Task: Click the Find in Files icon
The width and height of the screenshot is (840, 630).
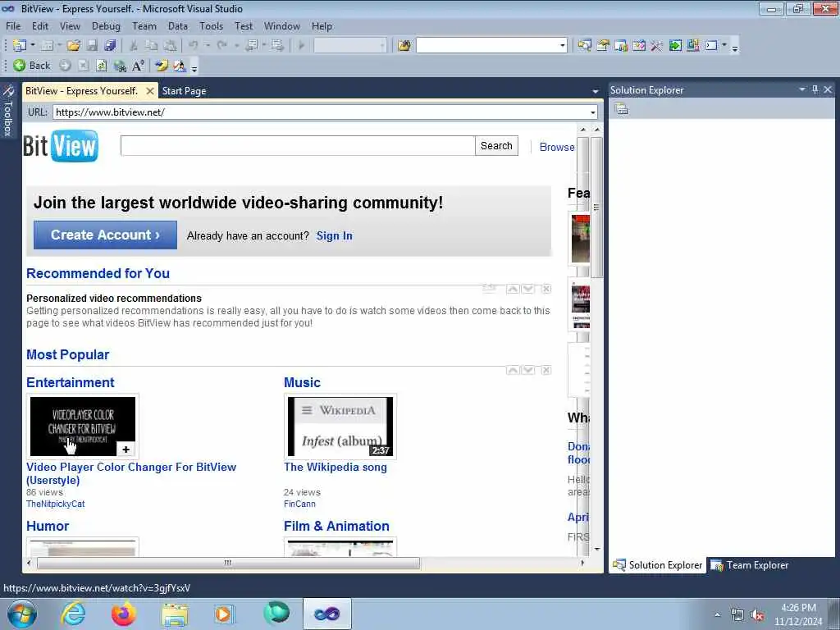Action: pos(404,46)
